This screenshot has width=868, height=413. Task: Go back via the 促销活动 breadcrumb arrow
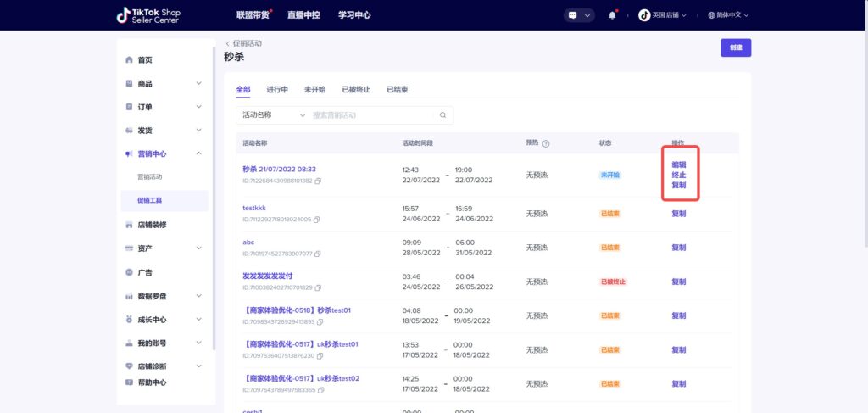point(227,43)
